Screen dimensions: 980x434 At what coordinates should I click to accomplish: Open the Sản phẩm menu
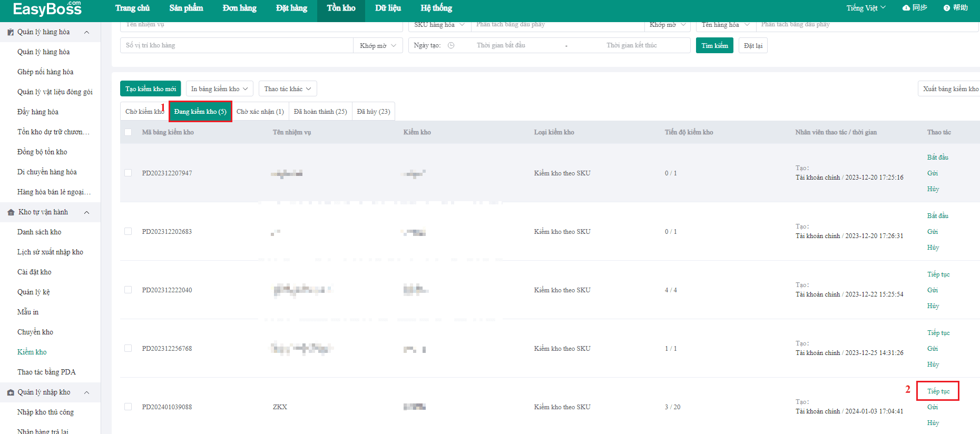coord(186,8)
